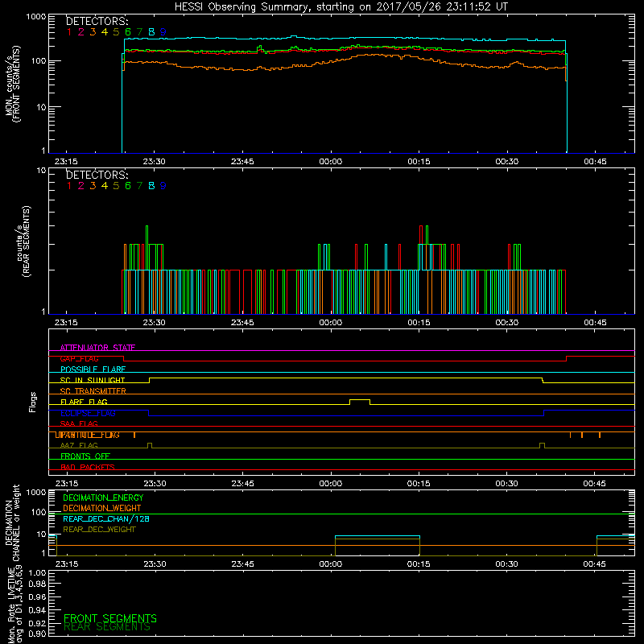Click the FRONT SEGMENTS livetime legend text
Screen dimensions: 644x644
click(x=110, y=618)
